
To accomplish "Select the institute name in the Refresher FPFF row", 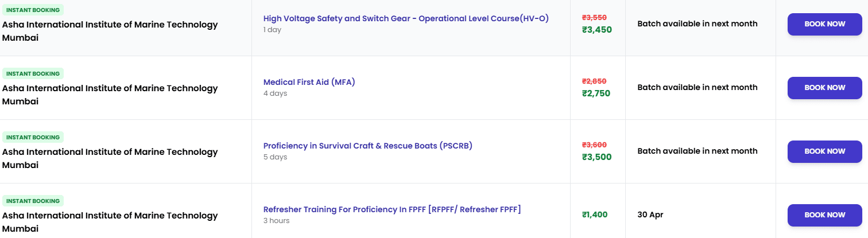I will [x=110, y=222].
